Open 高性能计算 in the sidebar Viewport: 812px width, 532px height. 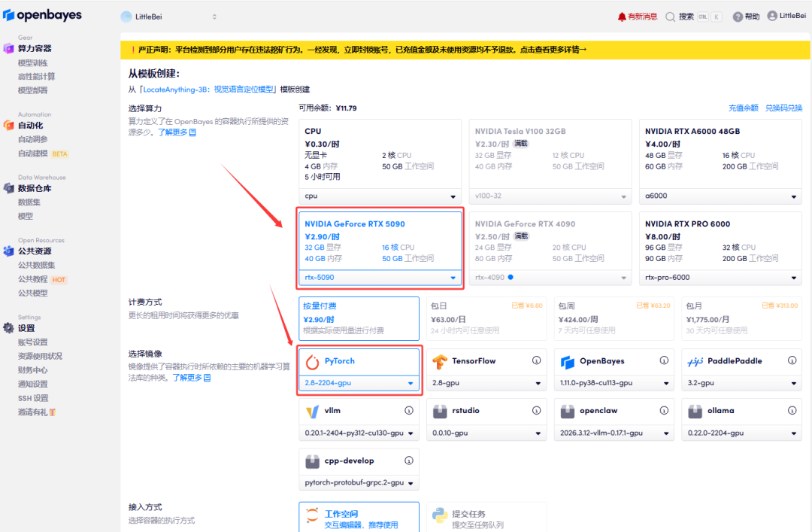click(36, 76)
